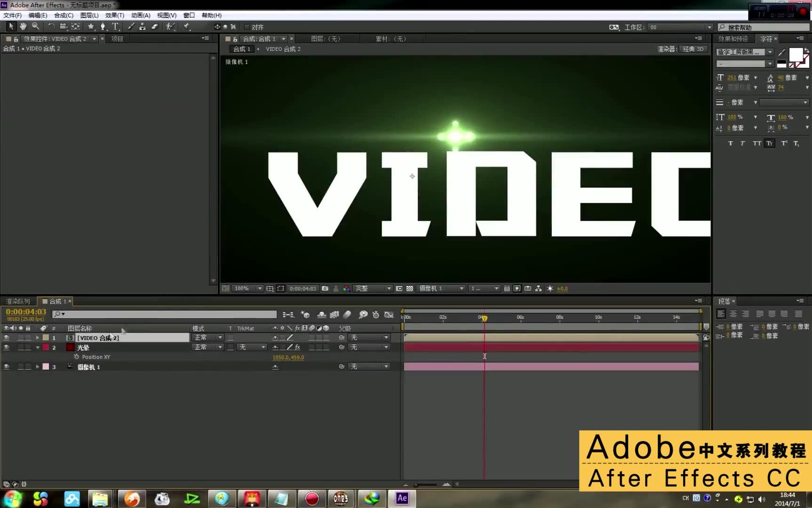Choose the Horizontal Type tool
The height and width of the screenshot is (508, 812).
coord(116,26)
